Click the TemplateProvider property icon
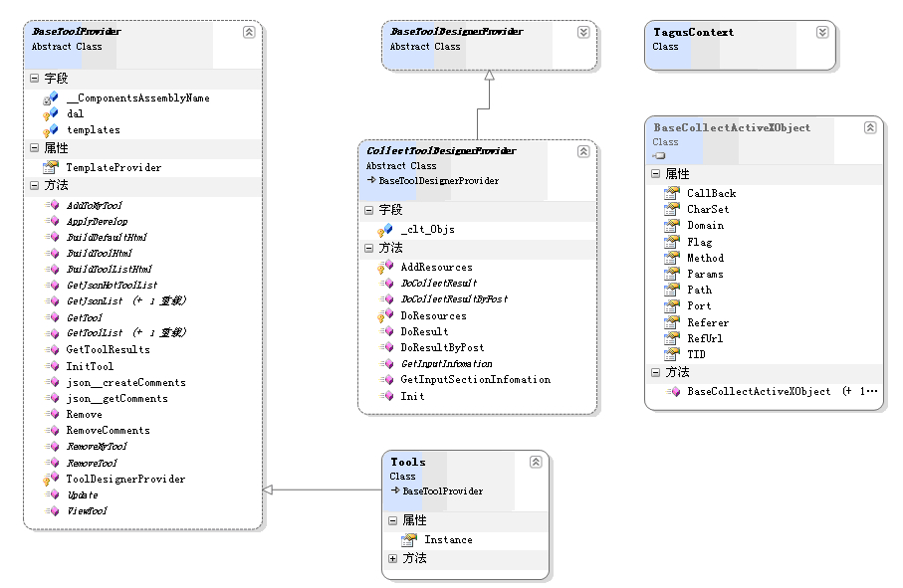Screen dimensions: 903x588 click(x=50, y=167)
